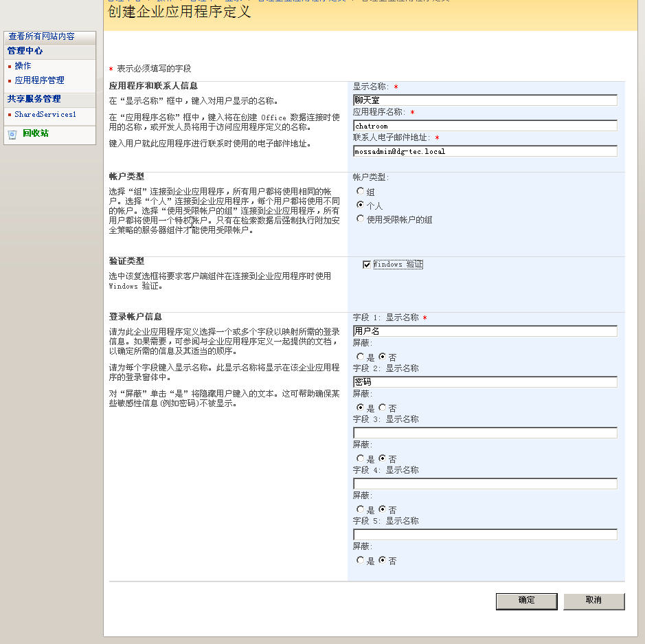The image size is (645, 644).
Task: Click the 字段 2 field containing 密码
Action: pos(485,382)
